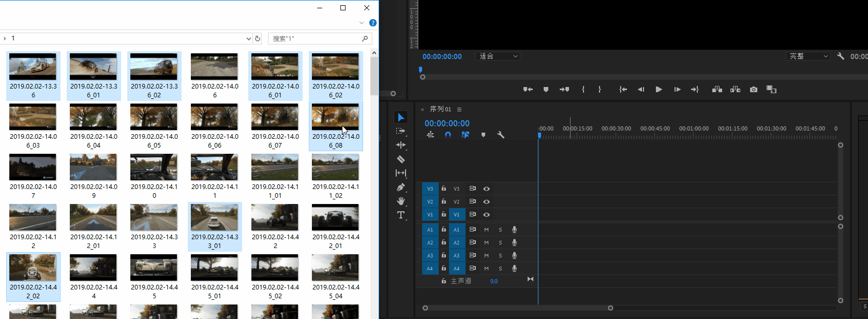Select the Type tool

pyautogui.click(x=401, y=215)
